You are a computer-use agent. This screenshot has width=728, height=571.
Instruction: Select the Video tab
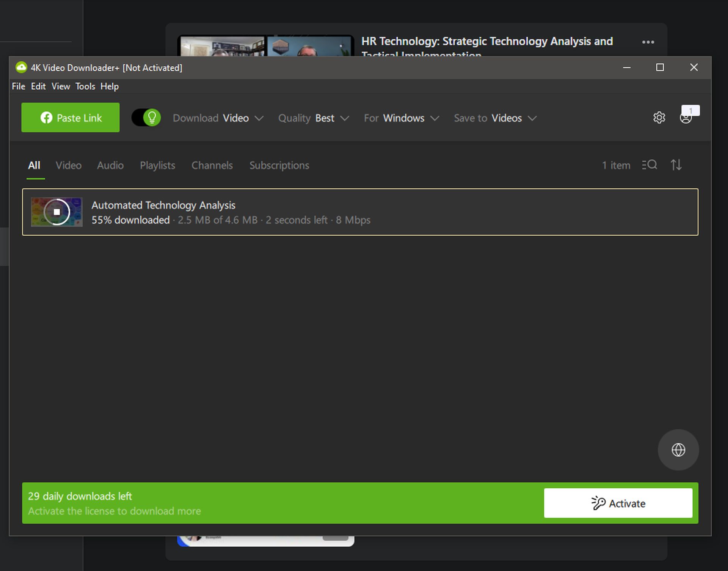click(69, 165)
